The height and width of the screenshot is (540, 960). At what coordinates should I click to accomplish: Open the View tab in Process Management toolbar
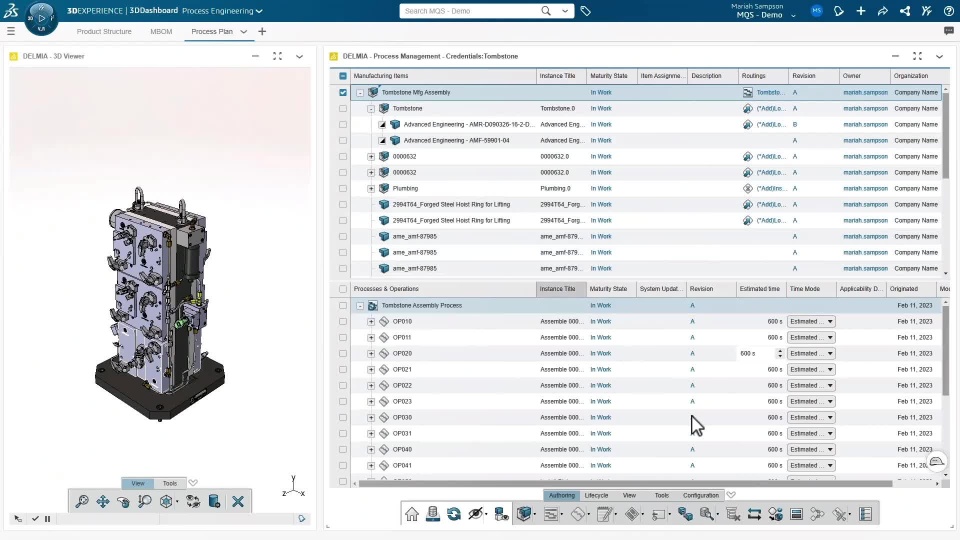click(x=629, y=495)
